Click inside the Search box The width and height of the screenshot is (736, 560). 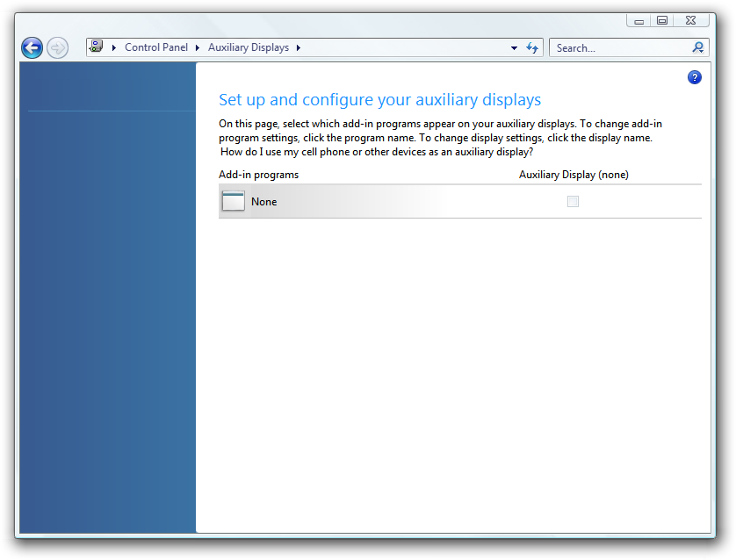(619, 48)
